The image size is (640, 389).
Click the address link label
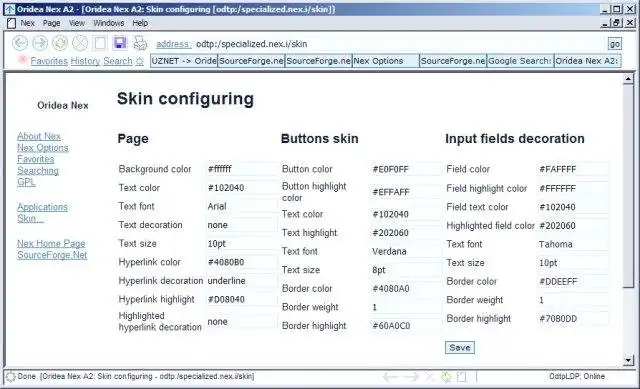(173, 44)
